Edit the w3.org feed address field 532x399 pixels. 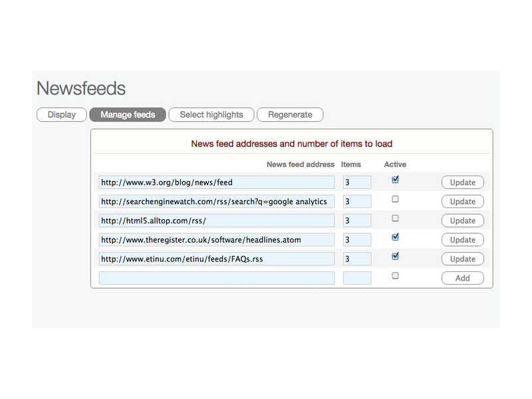point(216,182)
